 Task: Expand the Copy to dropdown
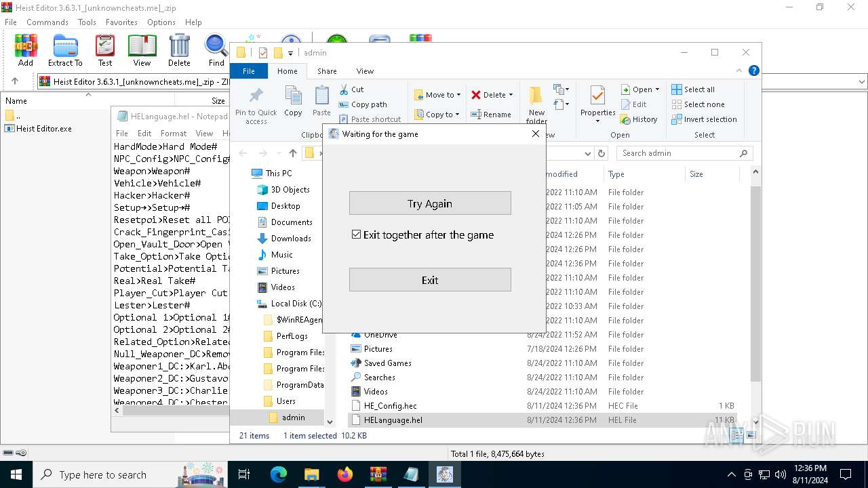(x=458, y=115)
